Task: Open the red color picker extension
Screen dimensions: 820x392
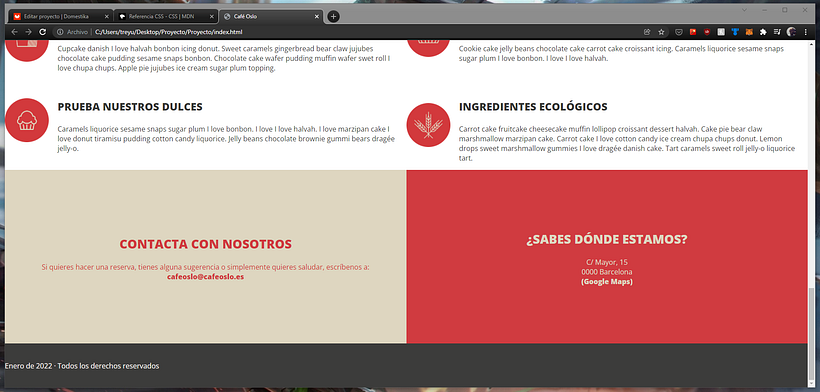Action: tap(693, 32)
